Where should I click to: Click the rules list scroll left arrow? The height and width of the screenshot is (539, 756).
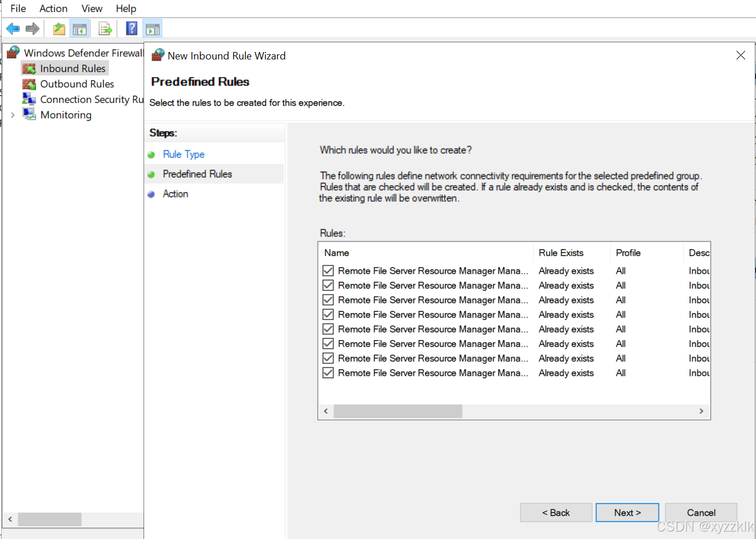pos(326,411)
